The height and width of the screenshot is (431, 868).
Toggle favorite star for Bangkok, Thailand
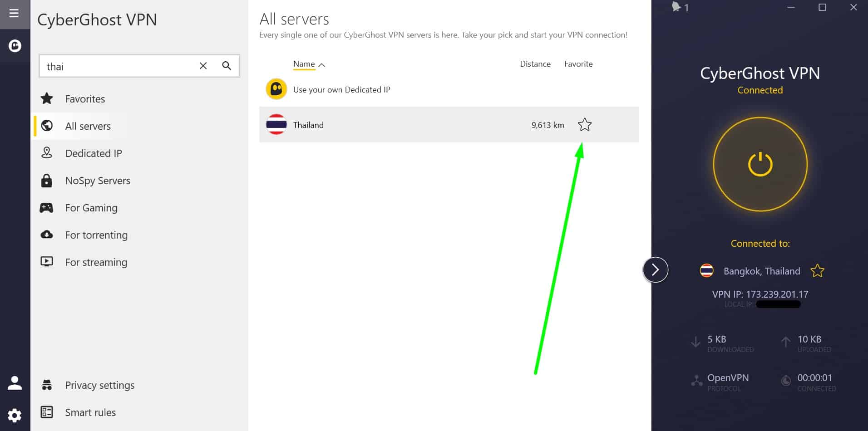(817, 271)
